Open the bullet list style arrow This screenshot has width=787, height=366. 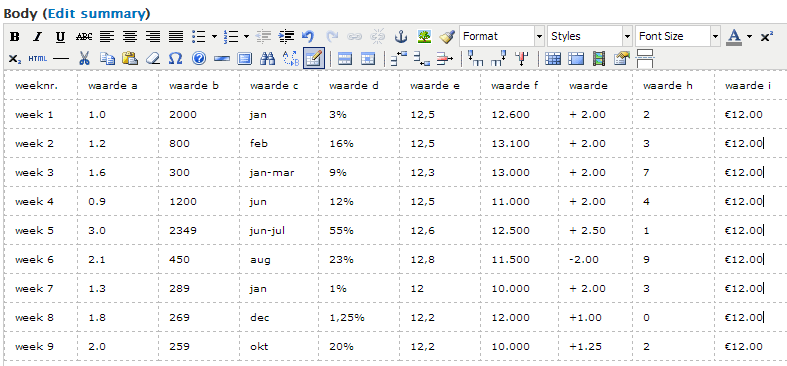(x=214, y=37)
